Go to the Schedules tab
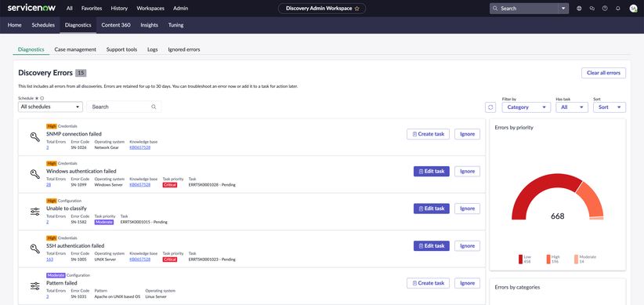Screen dimensions: 644x305 click(x=43, y=25)
